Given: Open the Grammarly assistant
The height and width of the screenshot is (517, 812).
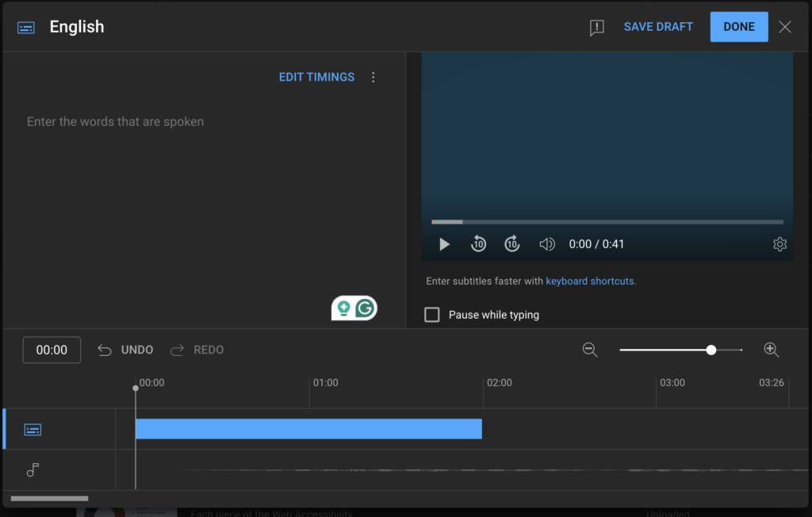Looking at the screenshot, I should click(x=363, y=308).
